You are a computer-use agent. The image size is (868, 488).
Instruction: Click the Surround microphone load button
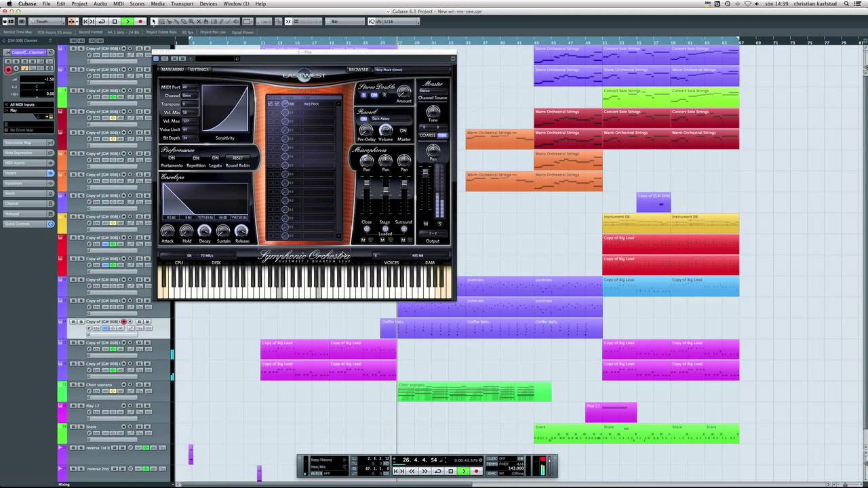click(404, 228)
